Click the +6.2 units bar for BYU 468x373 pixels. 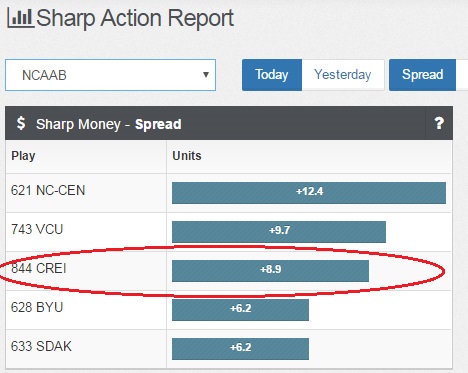240,310
